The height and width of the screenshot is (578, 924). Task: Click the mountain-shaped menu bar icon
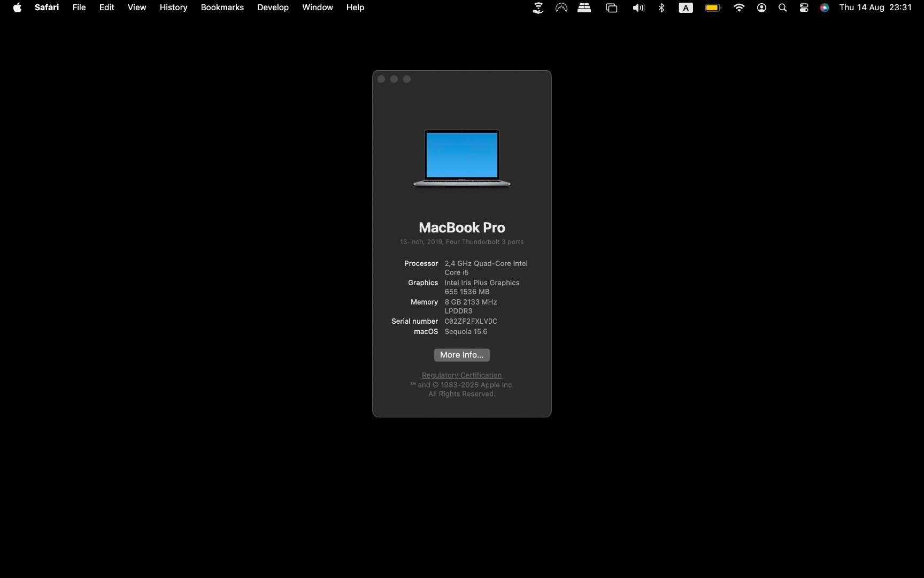(561, 7)
